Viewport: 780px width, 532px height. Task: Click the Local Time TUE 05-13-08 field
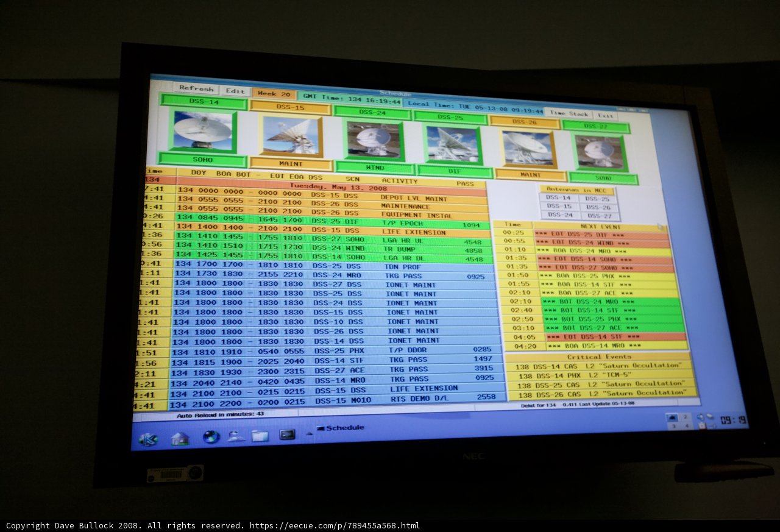click(473, 108)
